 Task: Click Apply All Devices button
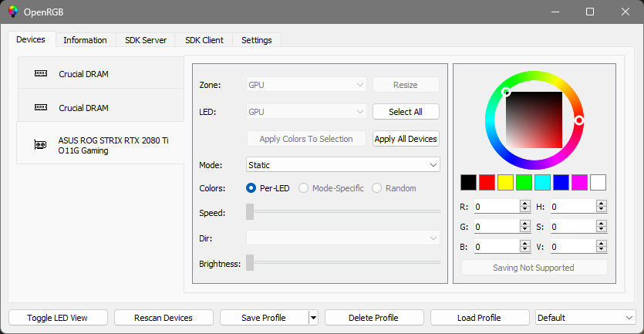tap(406, 139)
